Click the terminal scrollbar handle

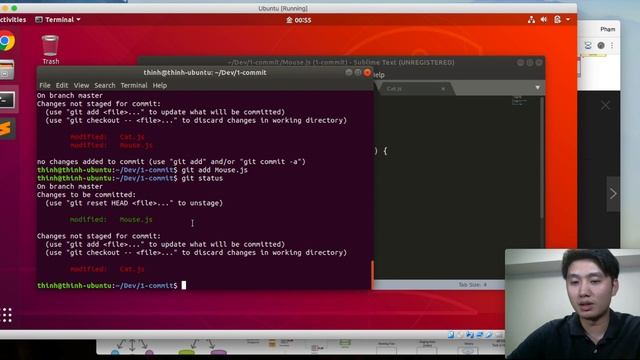[x=372, y=275]
